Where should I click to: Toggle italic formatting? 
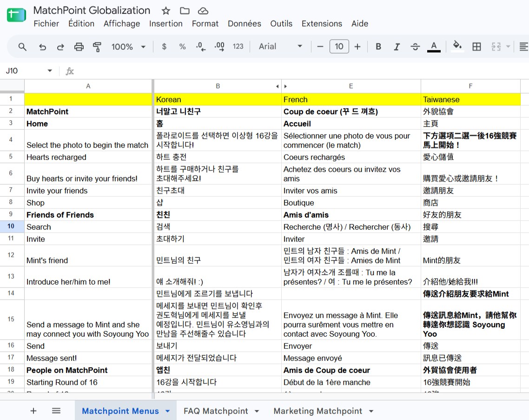pos(397,47)
